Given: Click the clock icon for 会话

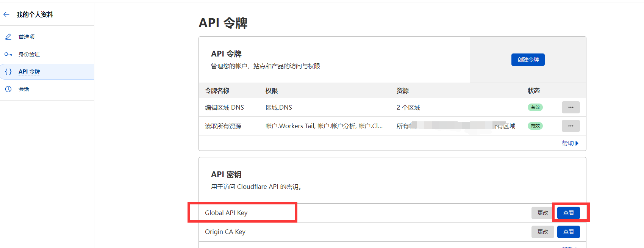Looking at the screenshot, I should pos(8,89).
